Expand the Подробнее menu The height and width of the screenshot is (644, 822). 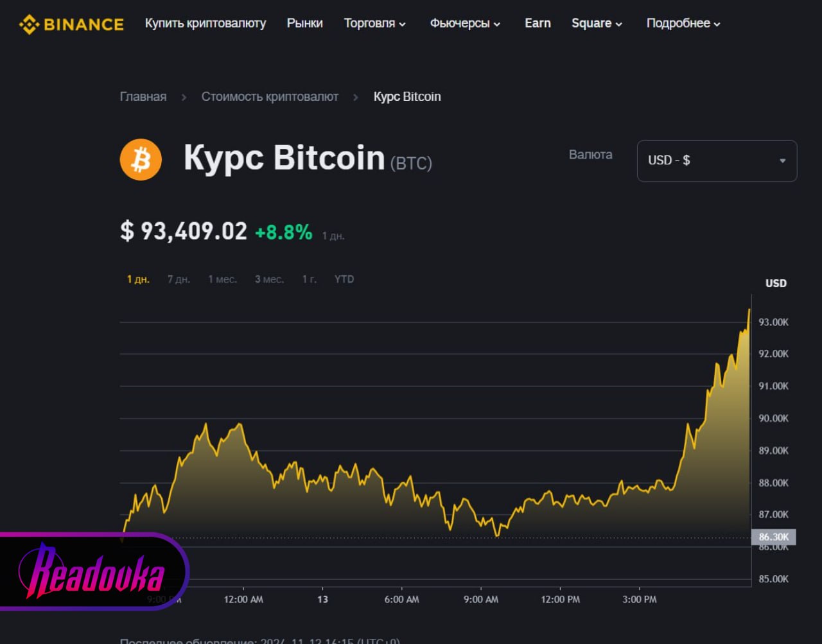click(683, 24)
